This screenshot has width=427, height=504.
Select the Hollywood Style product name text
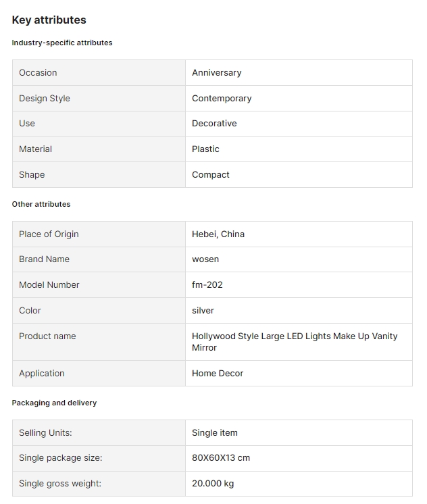[295, 342]
